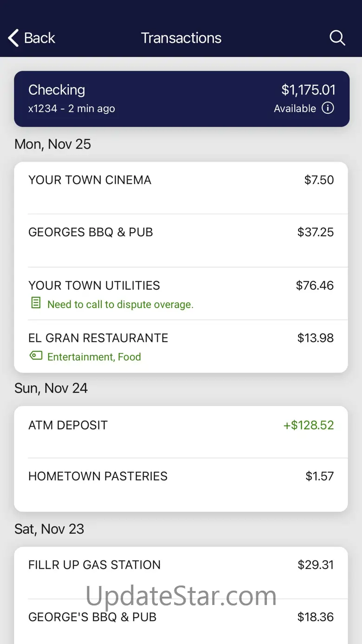
Task: Tap the 'Need to call to dispute overage' note
Action: pyautogui.click(x=120, y=305)
